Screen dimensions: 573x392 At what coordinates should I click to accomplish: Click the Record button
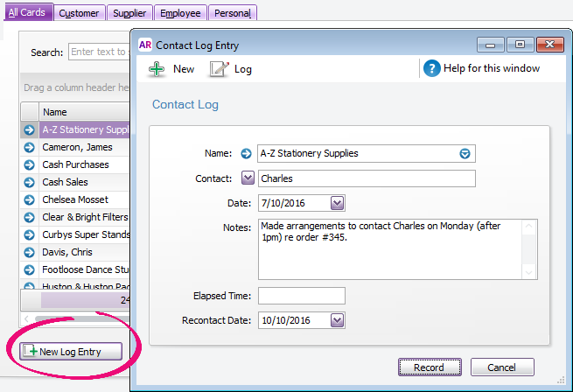[x=430, y=367]
